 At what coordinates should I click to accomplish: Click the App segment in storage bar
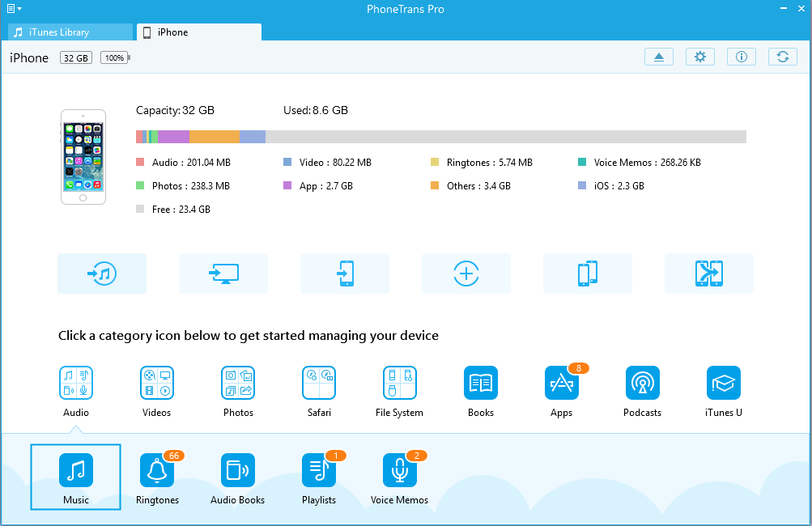(174, 137)
